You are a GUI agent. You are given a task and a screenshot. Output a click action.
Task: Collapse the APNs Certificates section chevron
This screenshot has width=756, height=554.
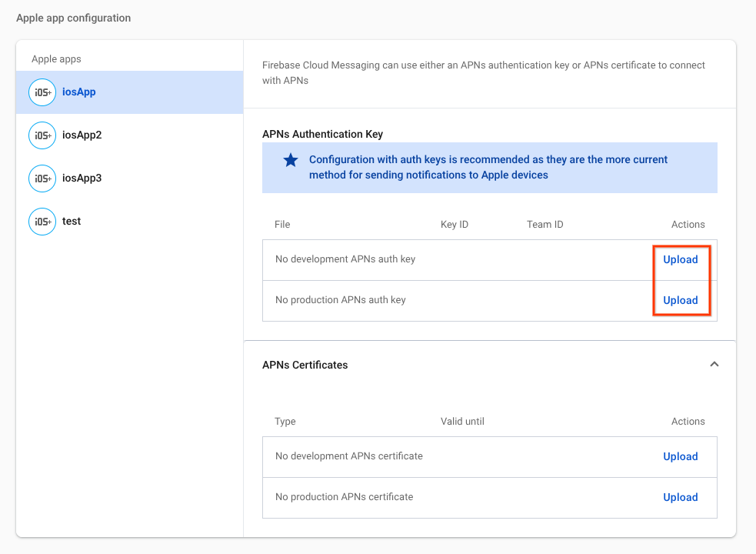pyautogui.click(x=714, y=365)
